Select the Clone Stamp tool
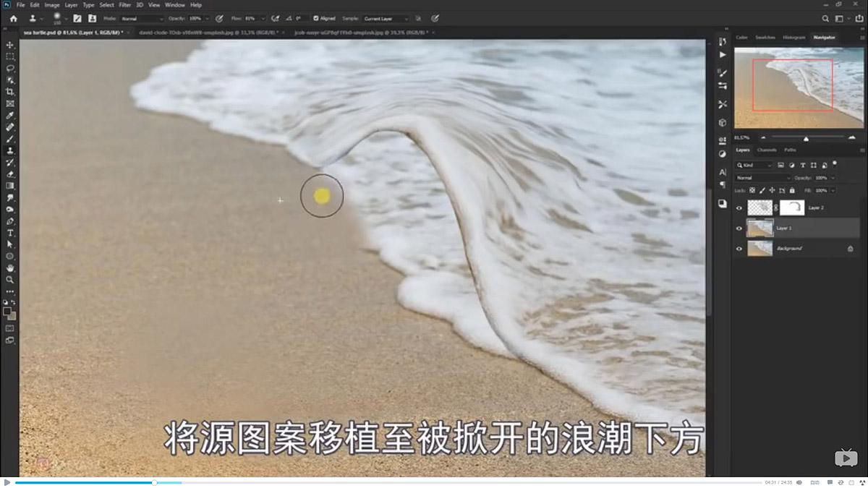868x488 pixels. click(10, 150)
